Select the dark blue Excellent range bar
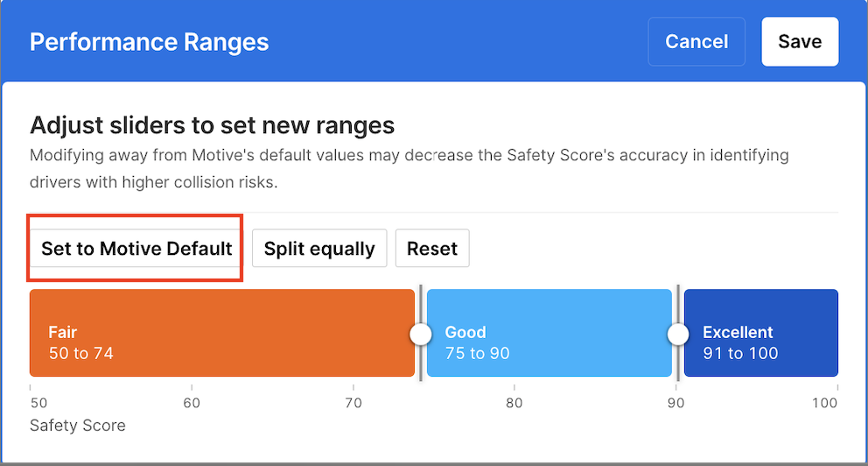This screenshot has width=868, height=466. coord(760,333)
